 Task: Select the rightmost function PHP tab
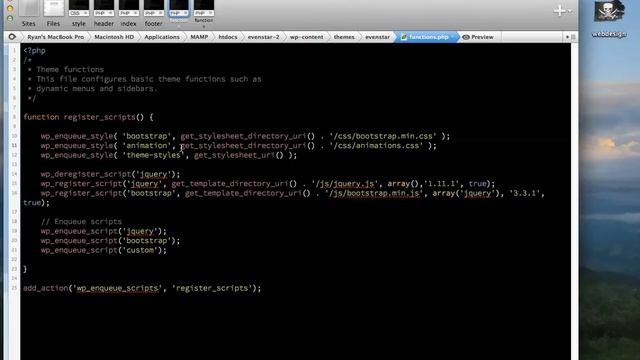203,9
